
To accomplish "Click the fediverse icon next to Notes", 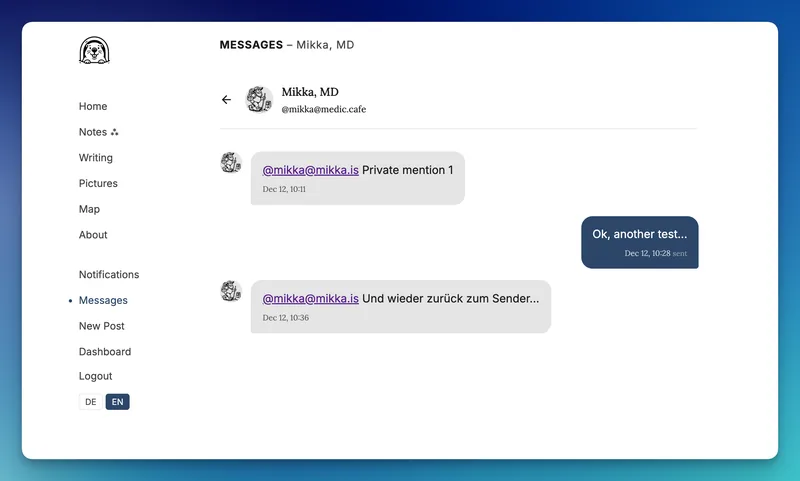I will tap(115, 132).
